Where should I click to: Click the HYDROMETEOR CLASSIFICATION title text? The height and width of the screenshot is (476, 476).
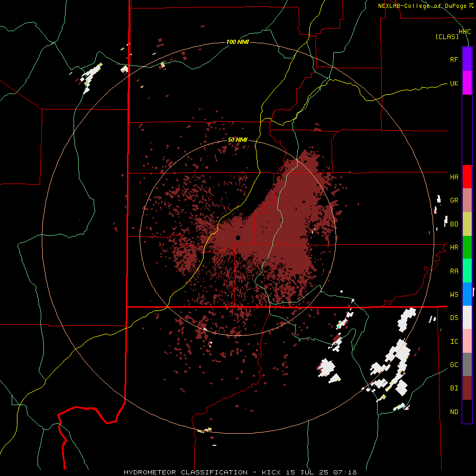point(186,472)
